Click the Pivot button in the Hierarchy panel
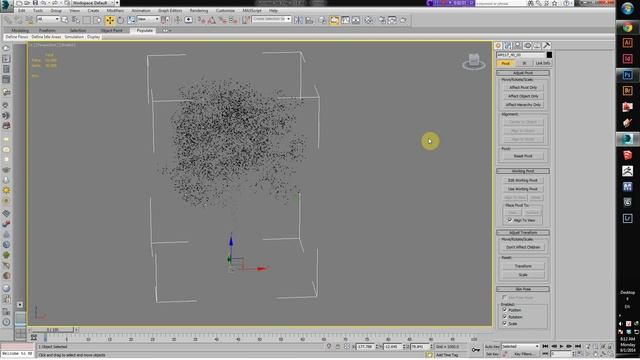Image resolution: width=640 pixels, height=360 pixels. pyautogui.click(x=505, y=63)
